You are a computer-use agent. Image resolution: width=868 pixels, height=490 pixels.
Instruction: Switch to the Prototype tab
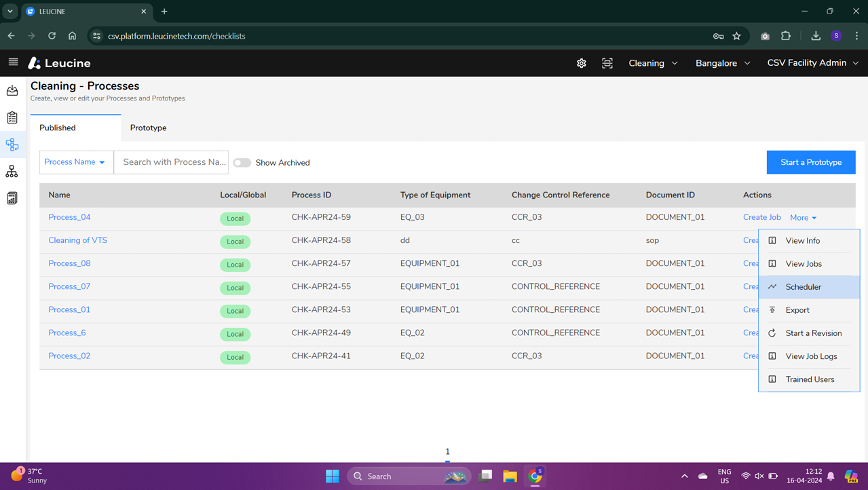coord(147,128)
